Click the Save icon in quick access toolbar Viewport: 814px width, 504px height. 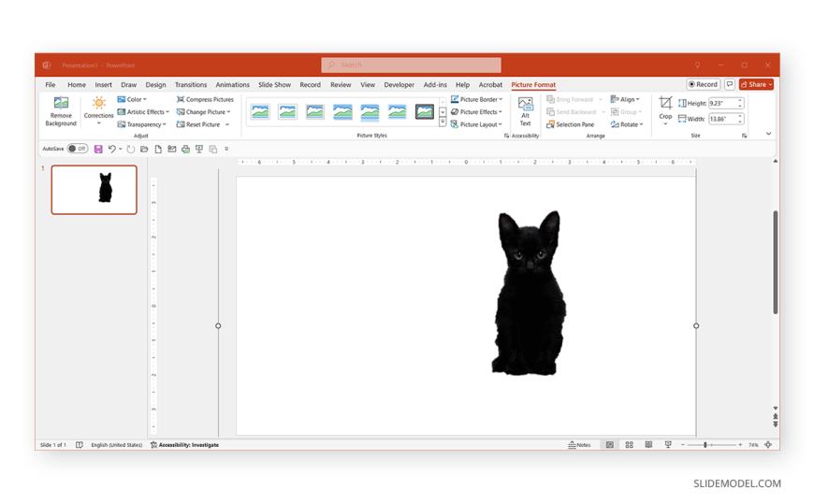[98, 149]
